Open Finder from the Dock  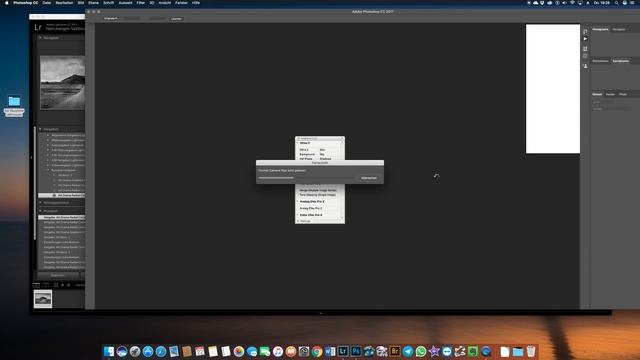[x=109, y=351]
